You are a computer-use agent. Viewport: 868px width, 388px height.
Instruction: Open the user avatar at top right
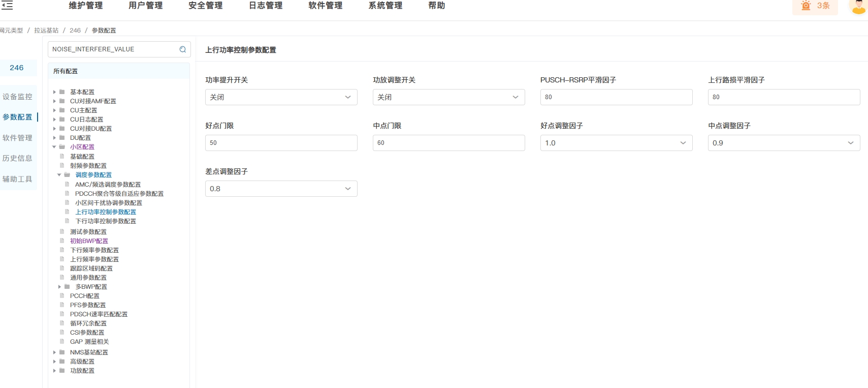(858, 6)
